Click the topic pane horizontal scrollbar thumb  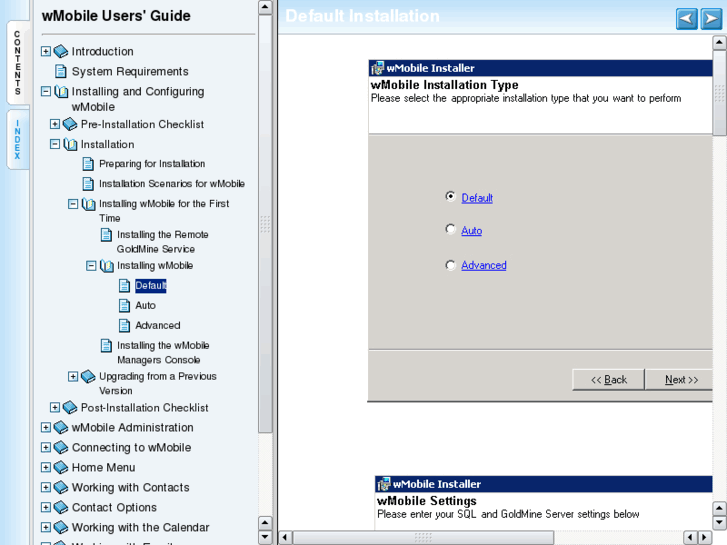click(423, 538)
